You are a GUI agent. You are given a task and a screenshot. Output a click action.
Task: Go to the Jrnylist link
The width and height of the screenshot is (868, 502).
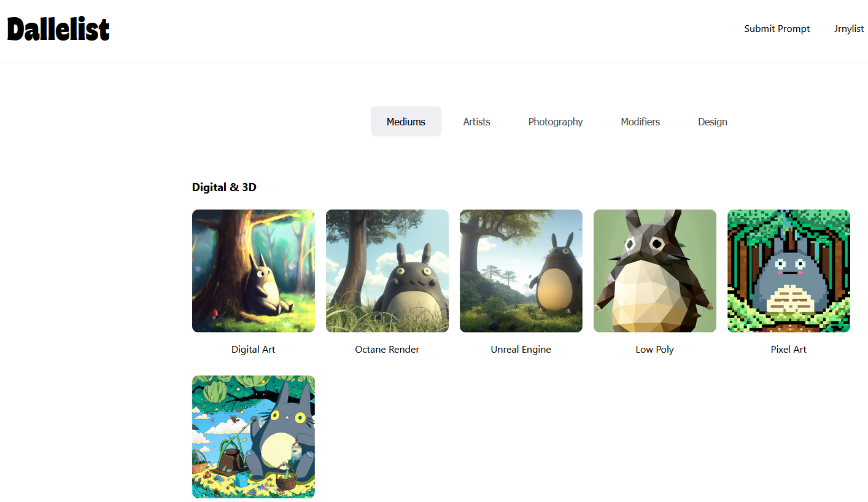(x=849, y=29)
